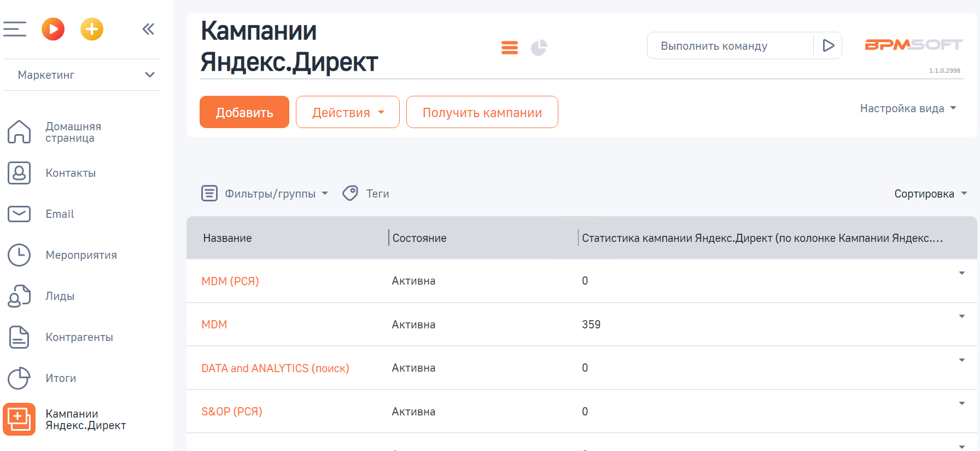Select the Контакты menu label

[71, 173]
